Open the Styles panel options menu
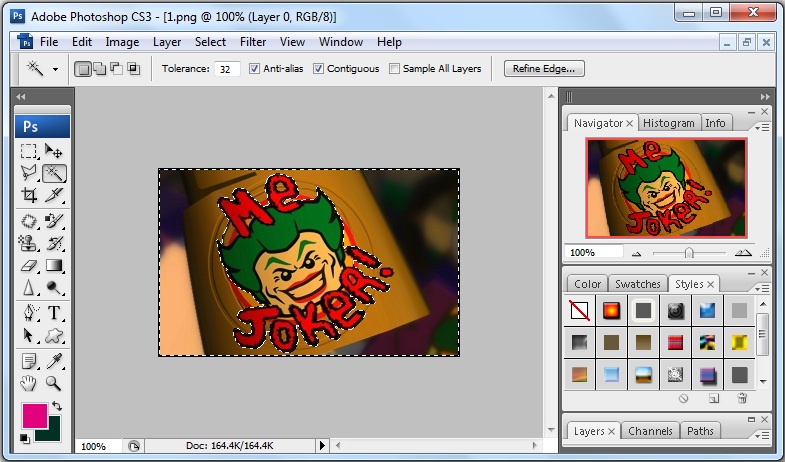The height and width of the screenshot is (462, 785). 762,288
